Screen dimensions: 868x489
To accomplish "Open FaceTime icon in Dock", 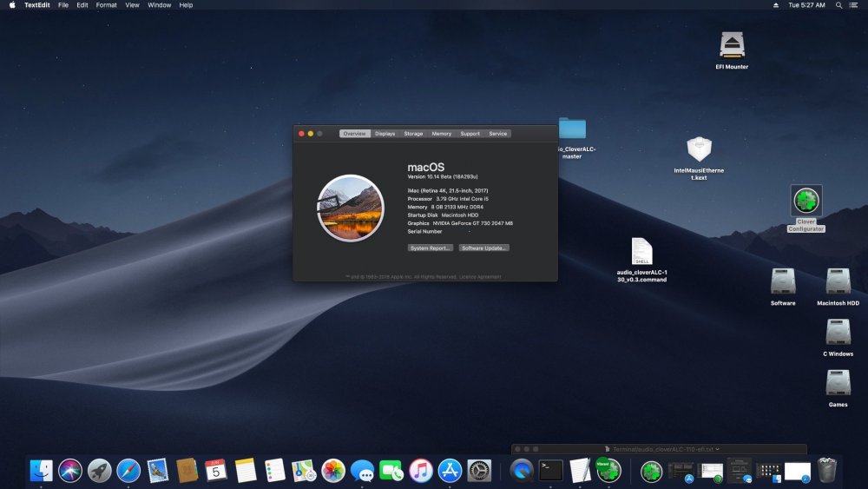I will coord(391,472).
